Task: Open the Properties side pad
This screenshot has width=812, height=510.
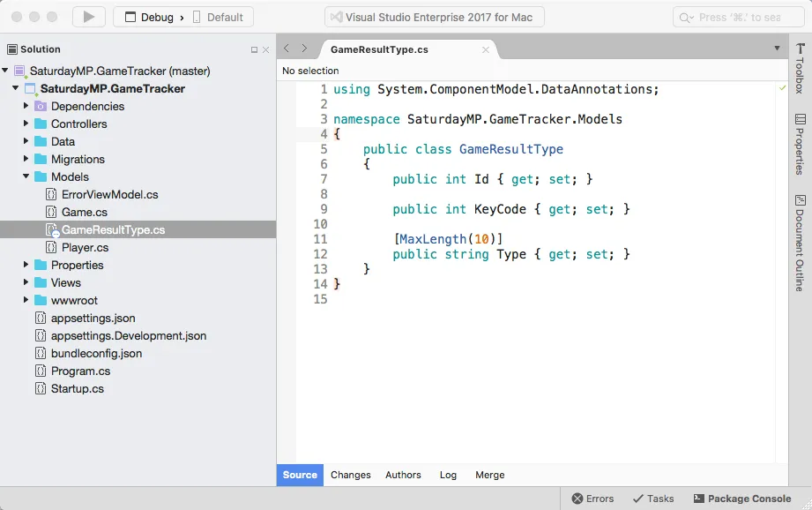Action: 800,144
